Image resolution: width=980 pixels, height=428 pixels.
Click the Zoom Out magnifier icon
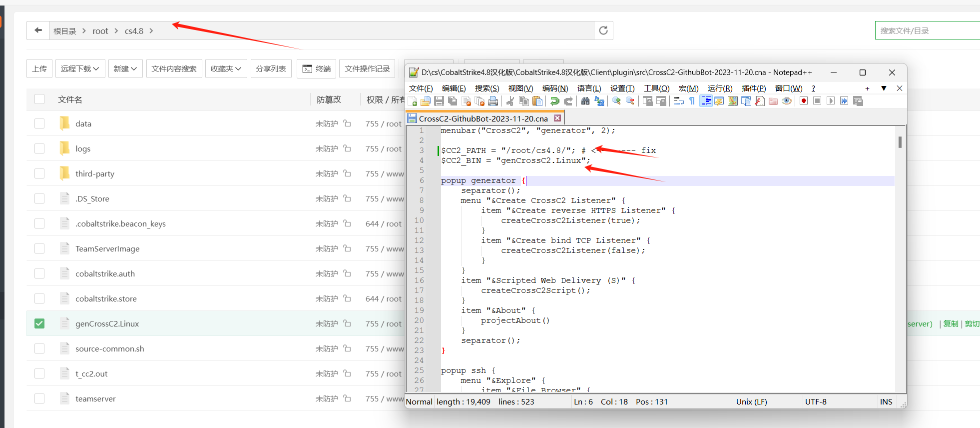[x=630, y=101]
